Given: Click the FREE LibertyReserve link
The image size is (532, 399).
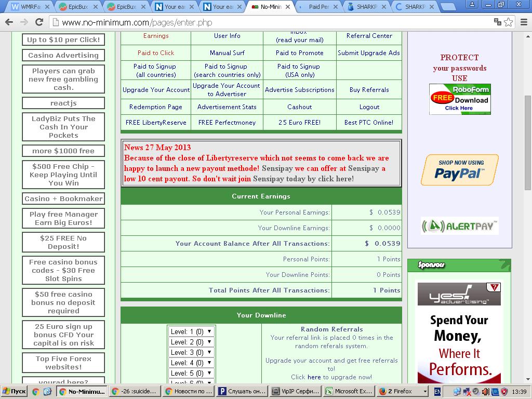Looking at the screenshot, I should click(x=156, y=123).
